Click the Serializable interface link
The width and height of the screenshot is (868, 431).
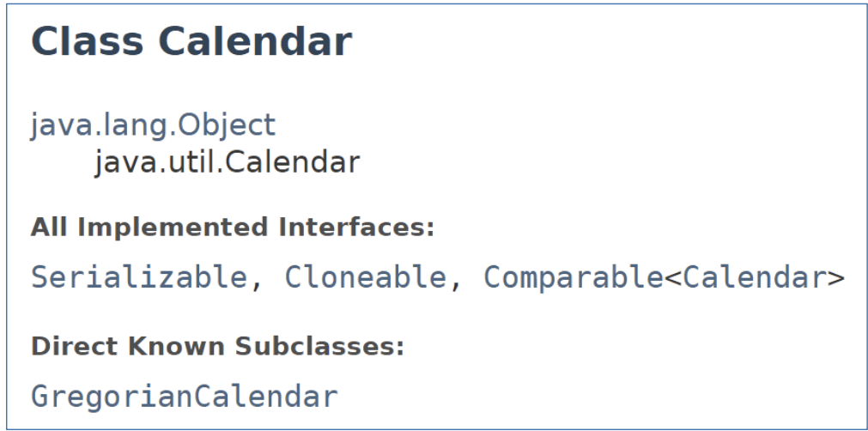137,277
